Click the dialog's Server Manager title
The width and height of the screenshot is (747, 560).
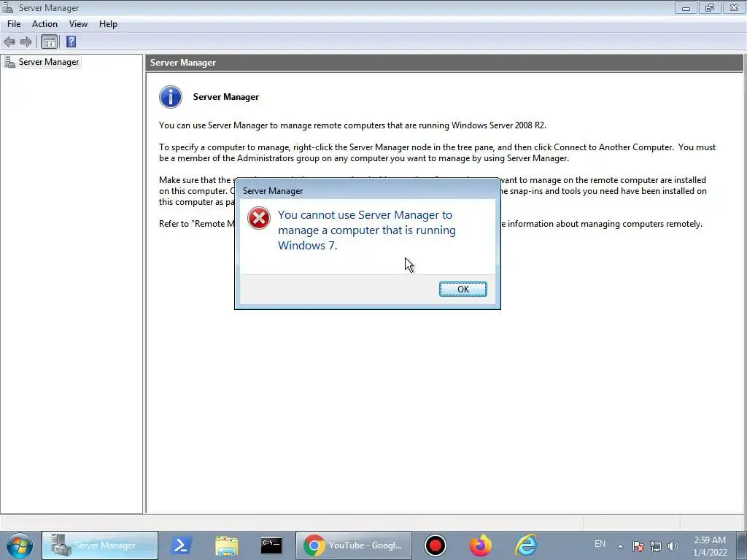(273, 190)
